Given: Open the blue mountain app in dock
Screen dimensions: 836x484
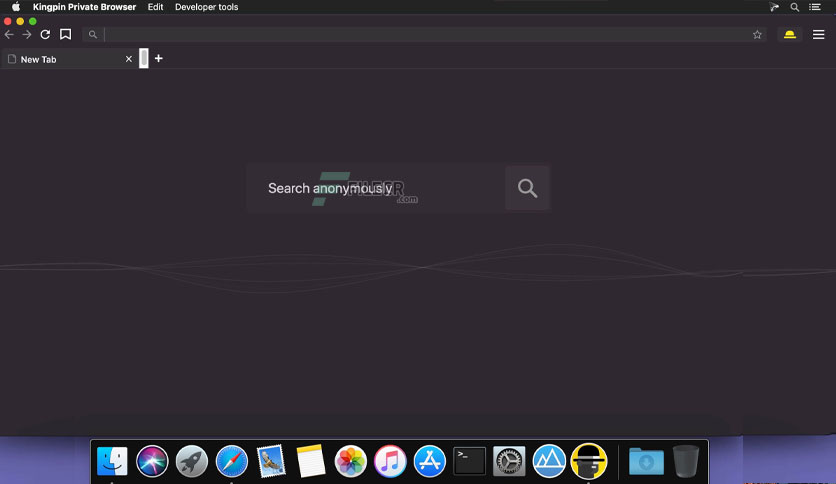Looking at the screenshot, I should (549, 461).
